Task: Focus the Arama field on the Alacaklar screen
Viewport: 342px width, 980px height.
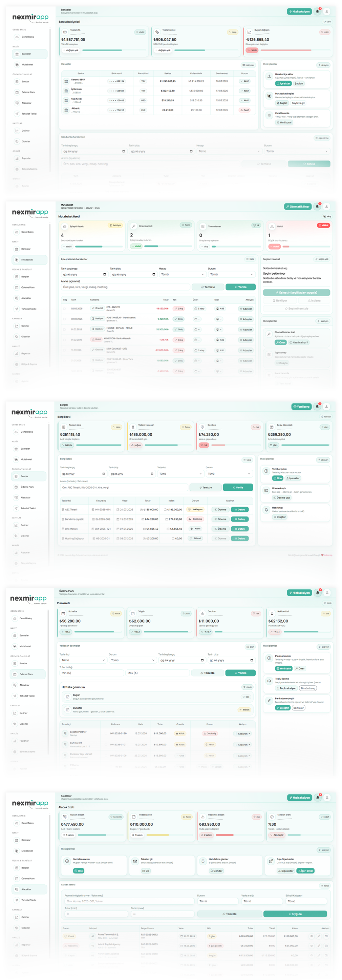Action: tap(130, 901)
